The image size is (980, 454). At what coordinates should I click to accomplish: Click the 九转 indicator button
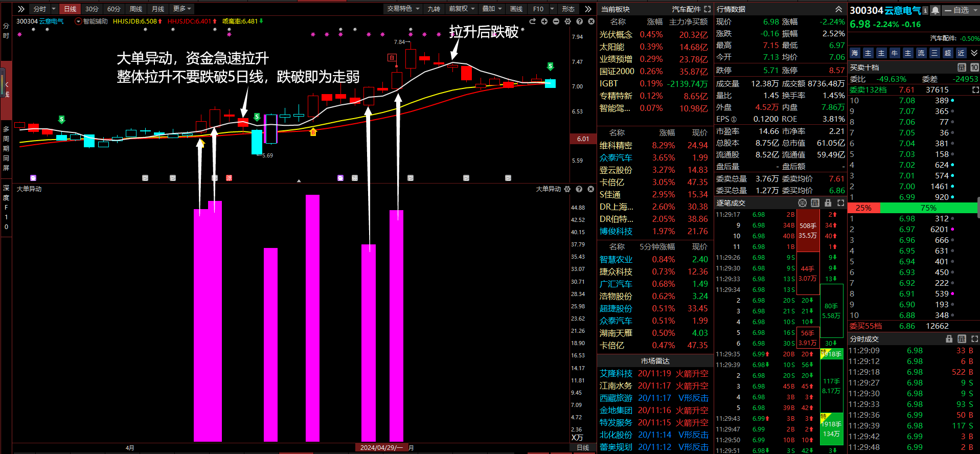(x=434, y=9)
